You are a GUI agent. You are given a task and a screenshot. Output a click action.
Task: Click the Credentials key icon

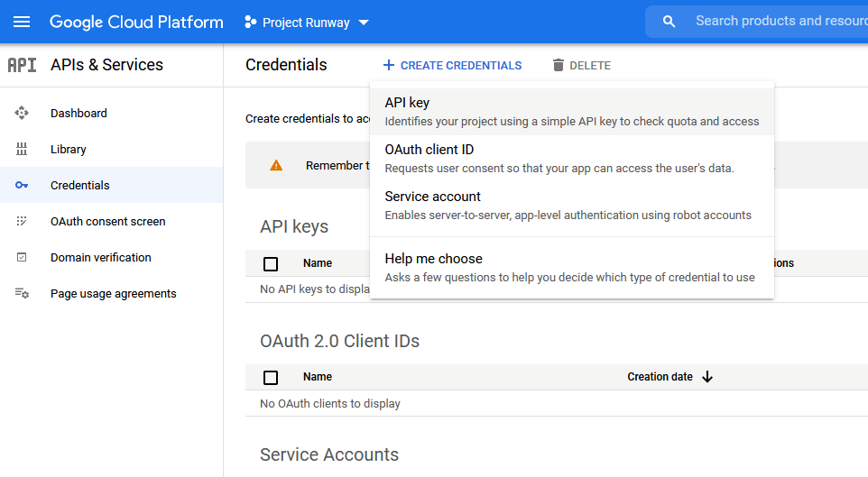[x=22, y=186]
